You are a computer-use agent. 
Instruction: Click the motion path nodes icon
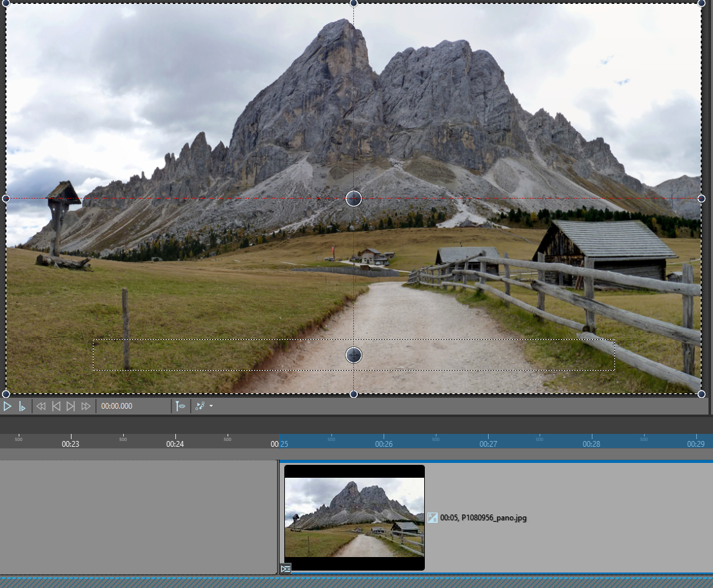pyautogui.click(x=200, y=406)
